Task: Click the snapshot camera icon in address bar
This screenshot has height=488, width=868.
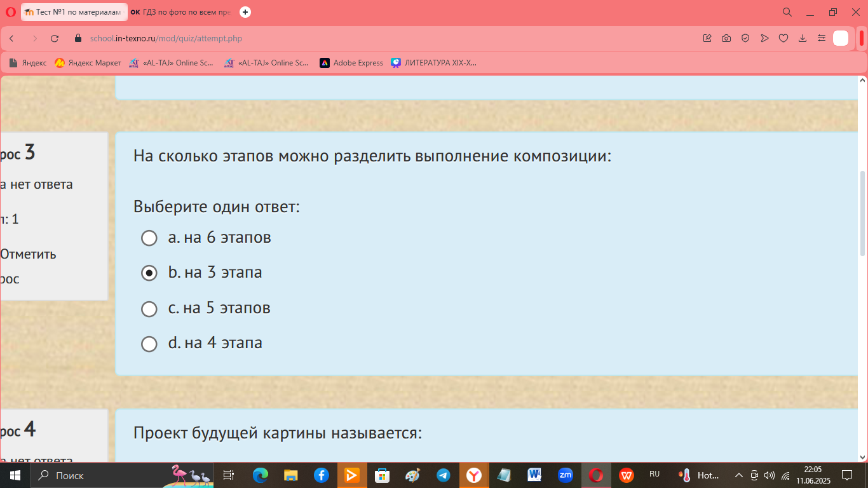Action: point(726,39)
